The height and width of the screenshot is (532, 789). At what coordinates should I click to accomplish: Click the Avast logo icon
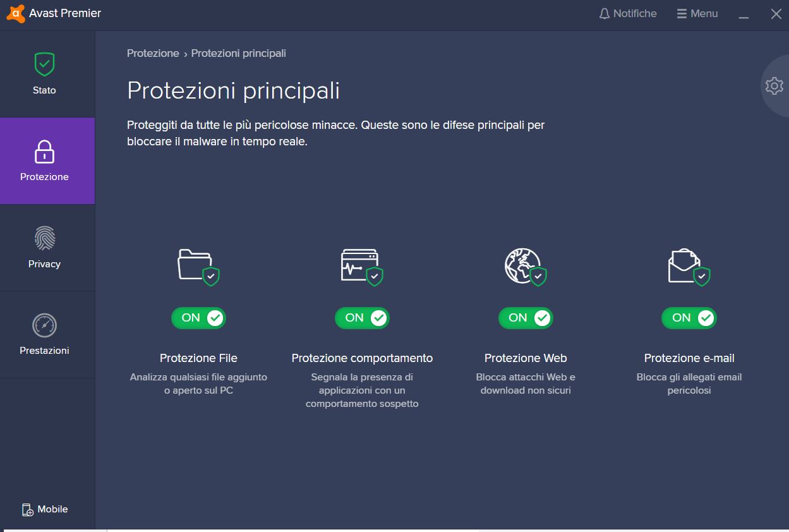[15, 13]
